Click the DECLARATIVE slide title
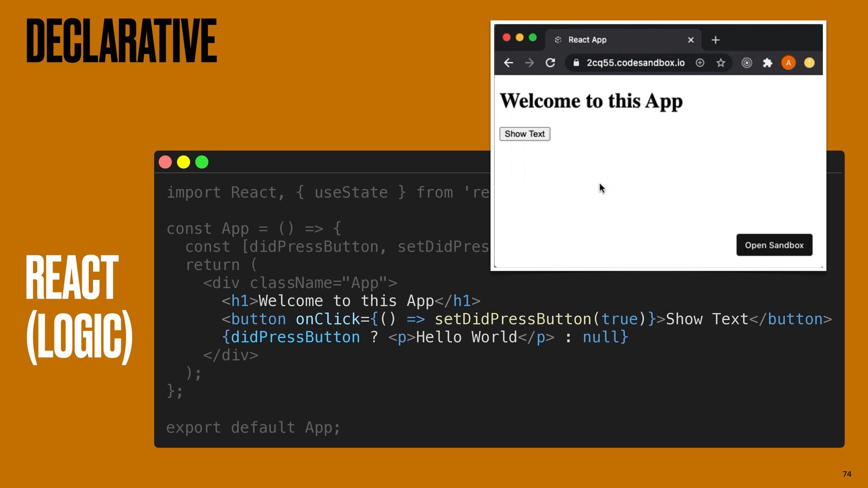868x488 pixels. (122, 41)
